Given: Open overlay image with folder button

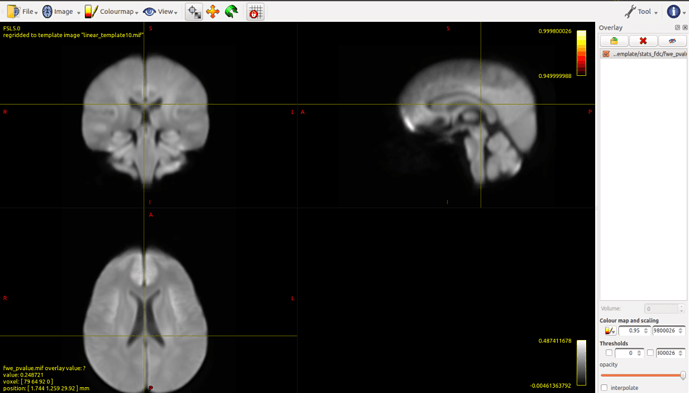Looking at the screenshot, I should coord(614,41).
